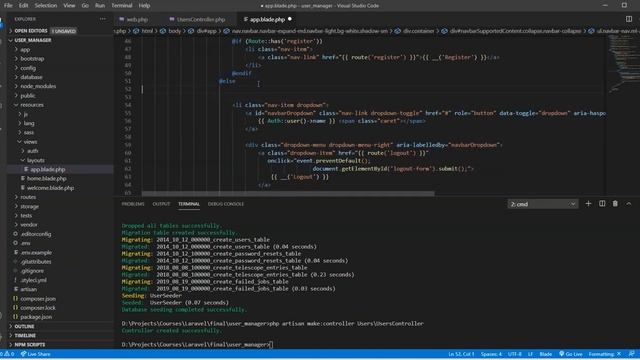640x360 pixels.
Task: Open errors and warnings status indicator
Action: (7, 354)
